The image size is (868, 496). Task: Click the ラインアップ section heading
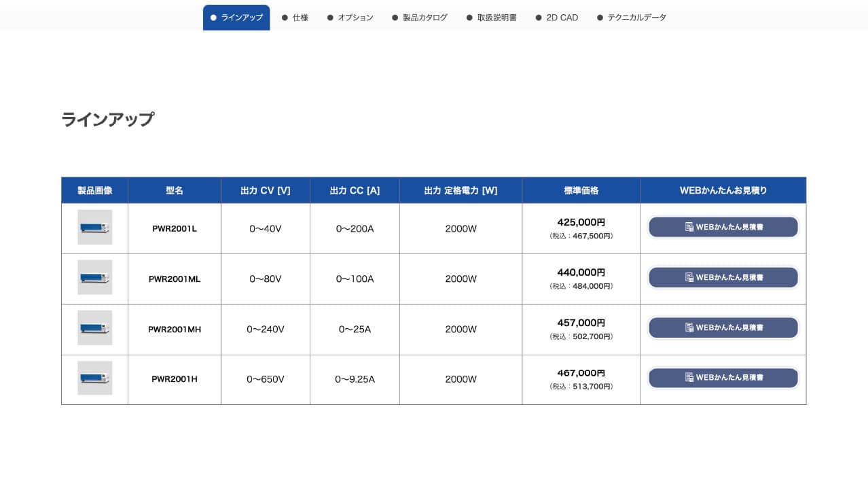coord(107,120)
